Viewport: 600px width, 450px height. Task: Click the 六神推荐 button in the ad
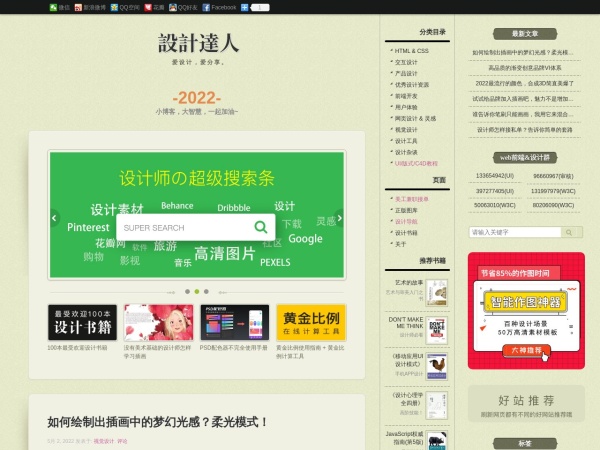[x=526, y=350]
